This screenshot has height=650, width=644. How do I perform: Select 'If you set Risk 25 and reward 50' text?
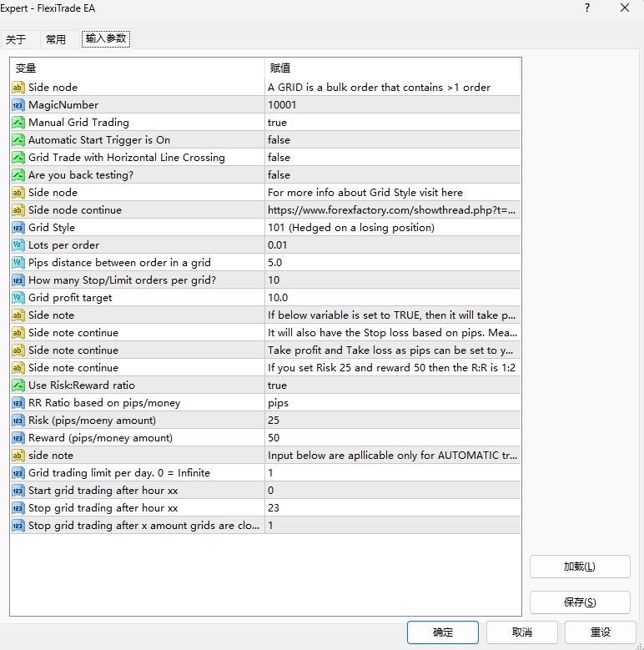[391, 368]
